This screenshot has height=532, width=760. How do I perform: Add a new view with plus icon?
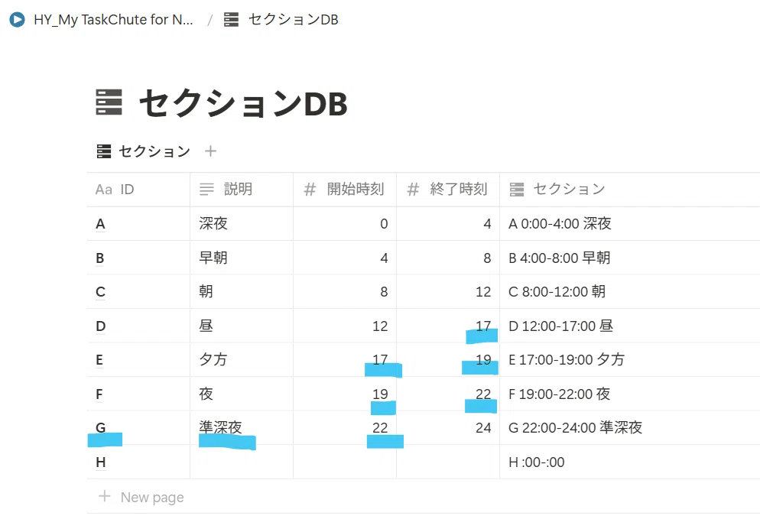pyautogui.click(x=210, y=151)
